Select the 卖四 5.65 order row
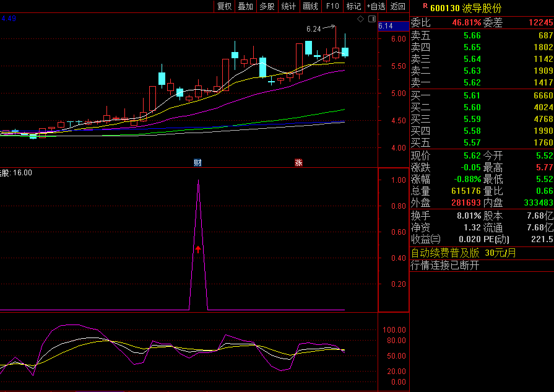Screen dimensions: 554x392 tap(482, 47)
